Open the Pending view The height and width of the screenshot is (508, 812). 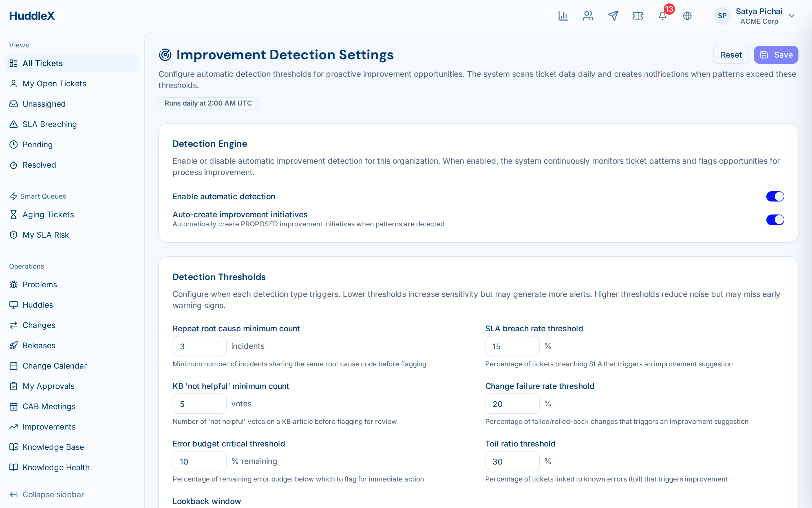pos(72,144)
